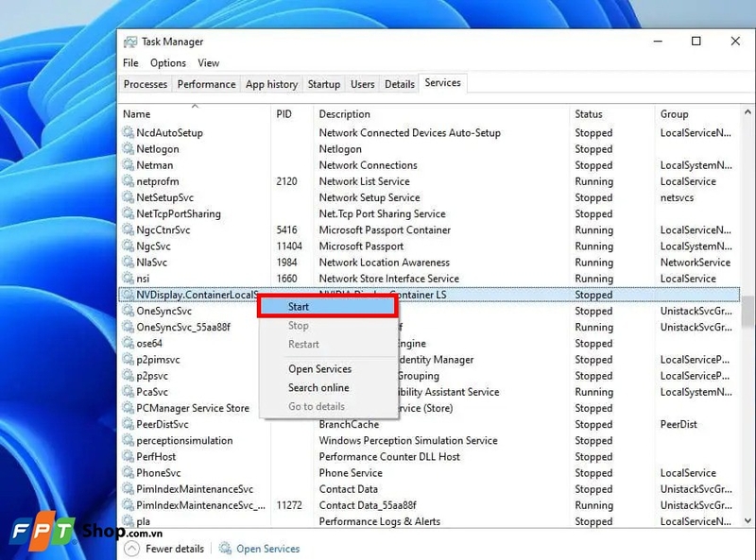Select the PcaSvc service row
This screenshot has height=560, width=756.
152,392
